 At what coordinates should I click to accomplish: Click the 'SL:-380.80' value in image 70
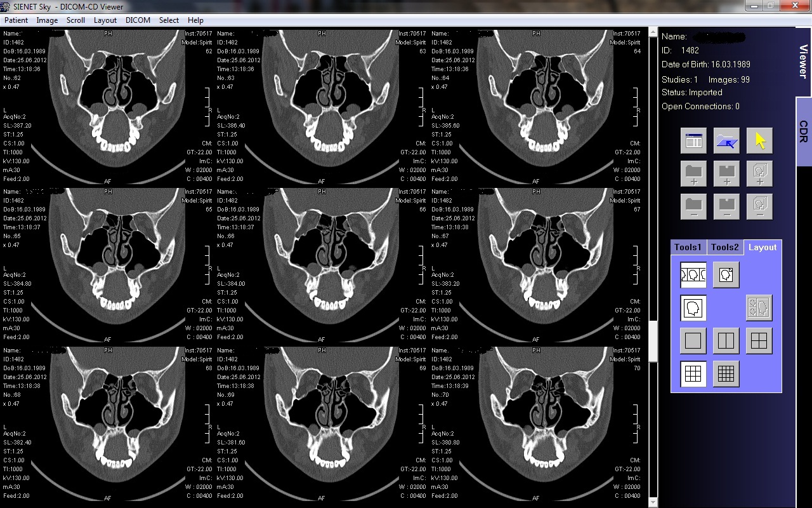click(x=446, y=443)
